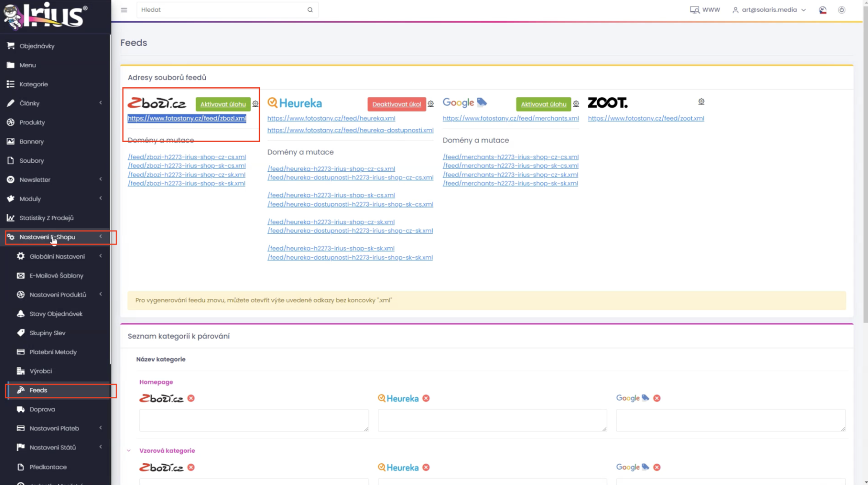Click the settings gear next to ZOOT
Viewport: 868px width, 485px height.
tap(701, 102)
